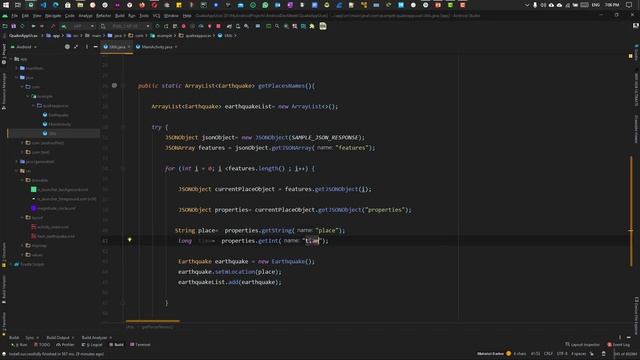
Task: Open activity_main.xml layout file
Action: pyautogui.click(x=50, y=227)
